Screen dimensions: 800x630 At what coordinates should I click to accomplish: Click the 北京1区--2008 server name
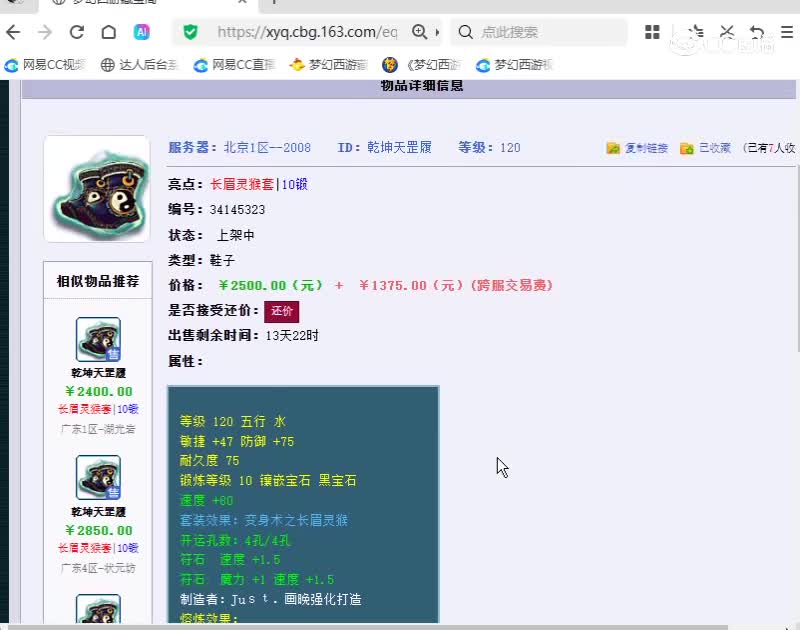click(267, 148)
